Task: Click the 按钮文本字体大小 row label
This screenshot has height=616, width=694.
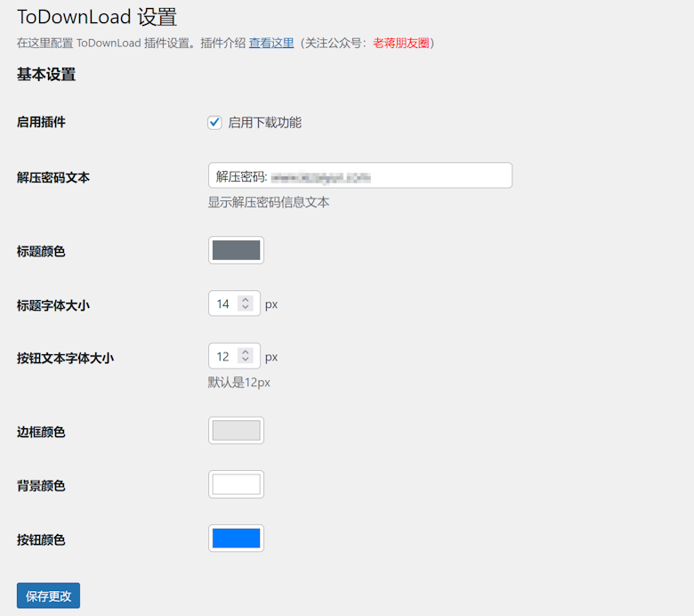Action: coord(66,358)
